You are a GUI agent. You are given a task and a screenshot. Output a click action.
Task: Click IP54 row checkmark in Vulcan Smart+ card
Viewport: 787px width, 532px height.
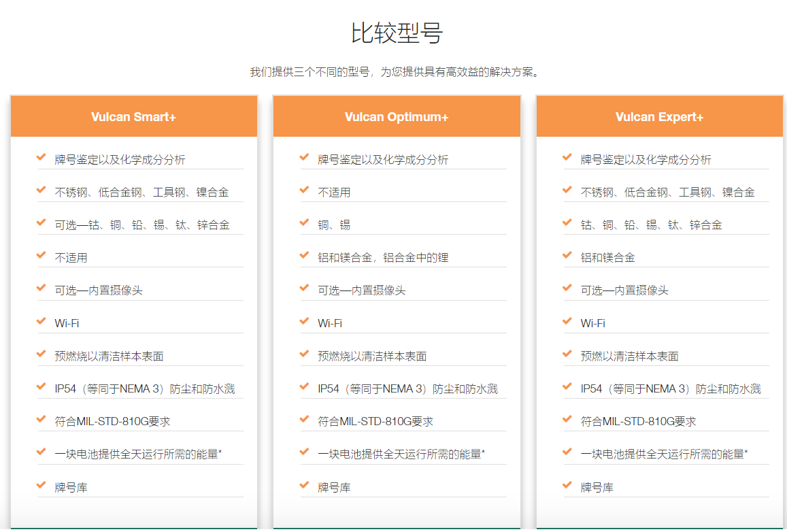pyautogui.click(x=41, y=387)
